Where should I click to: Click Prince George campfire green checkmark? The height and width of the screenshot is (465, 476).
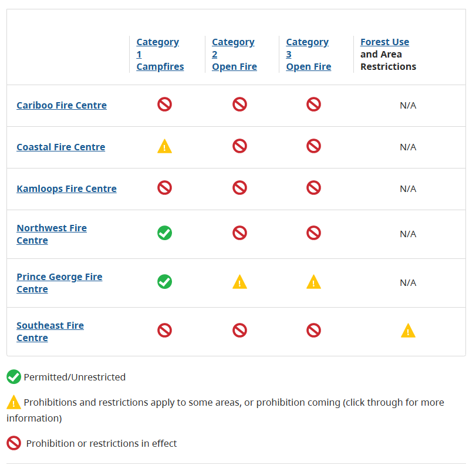(x=164, y=282)
